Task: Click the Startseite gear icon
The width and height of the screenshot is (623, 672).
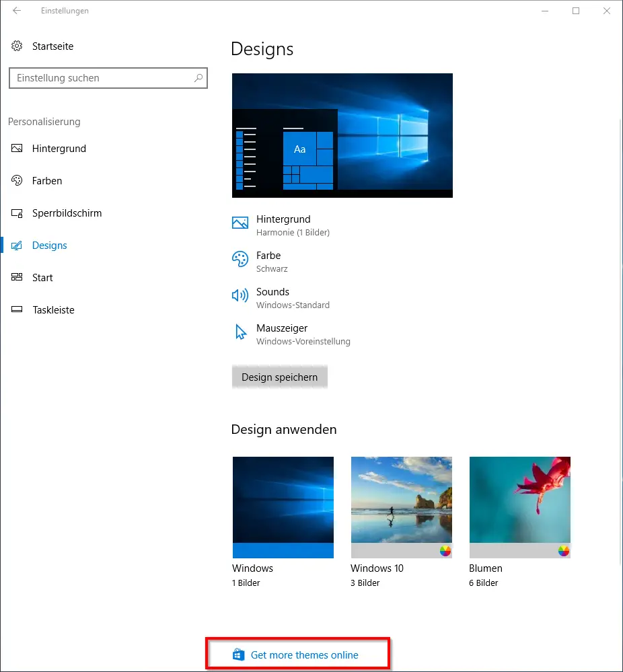Action: click(x=17, y=46)
